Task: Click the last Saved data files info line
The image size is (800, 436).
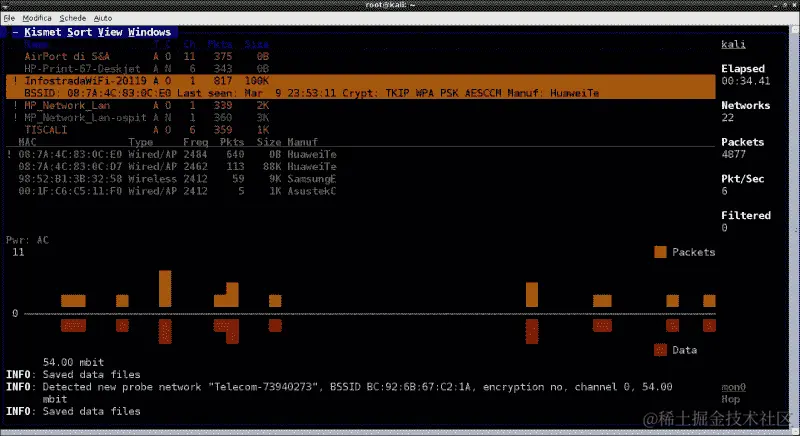Action: click(x=73, y=412)
